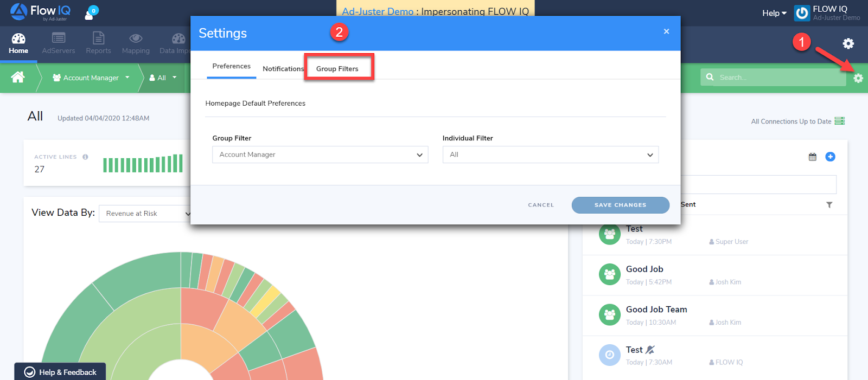Image resolution: width=868 pixels, height=380 pixels.
Task: Open the Group Filter dropdown
Action: point(320,154)
